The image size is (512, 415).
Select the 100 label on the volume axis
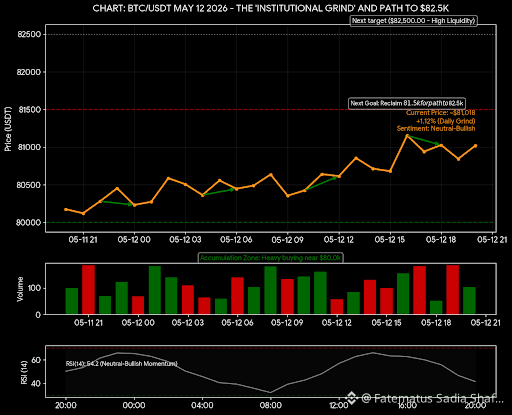34,288
